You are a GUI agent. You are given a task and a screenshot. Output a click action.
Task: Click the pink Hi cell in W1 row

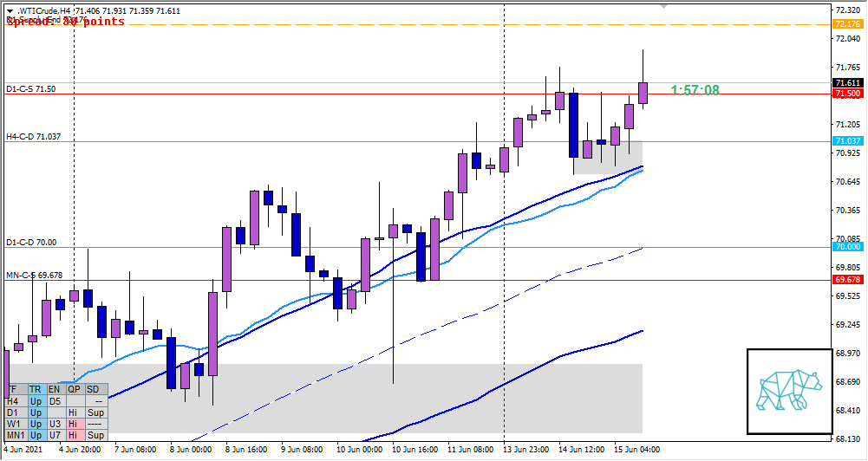coord(74,424)
